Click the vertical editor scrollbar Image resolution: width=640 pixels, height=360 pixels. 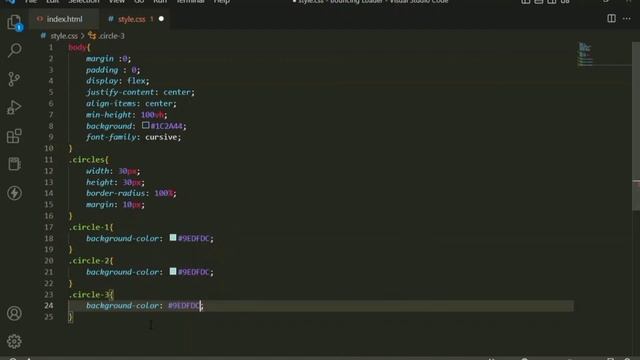(636, 127)
